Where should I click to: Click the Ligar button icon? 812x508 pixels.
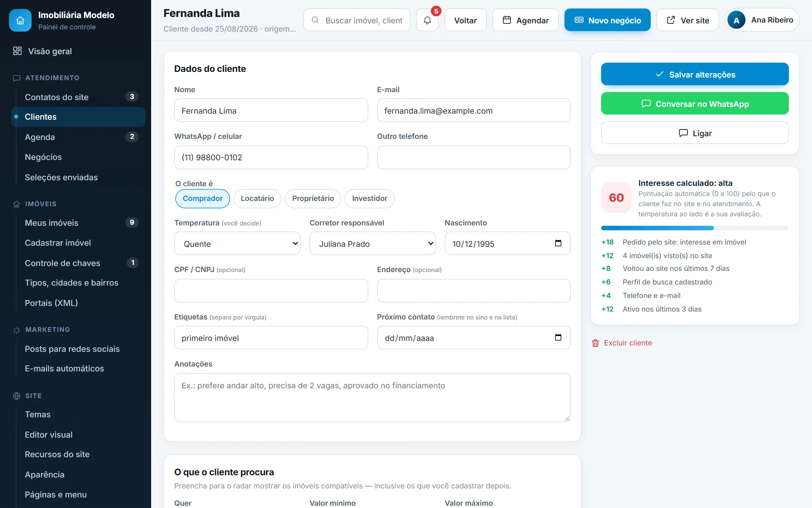pos(683,133)
